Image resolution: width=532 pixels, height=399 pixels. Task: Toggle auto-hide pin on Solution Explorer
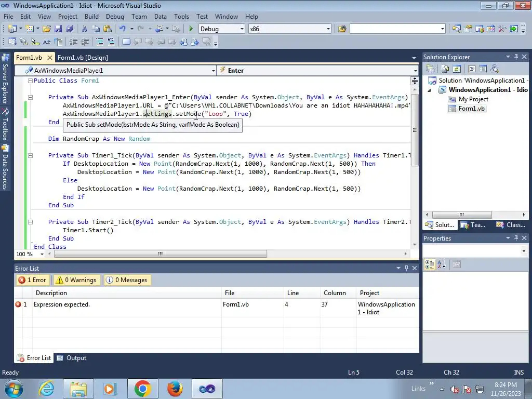(x=516, y=57)
